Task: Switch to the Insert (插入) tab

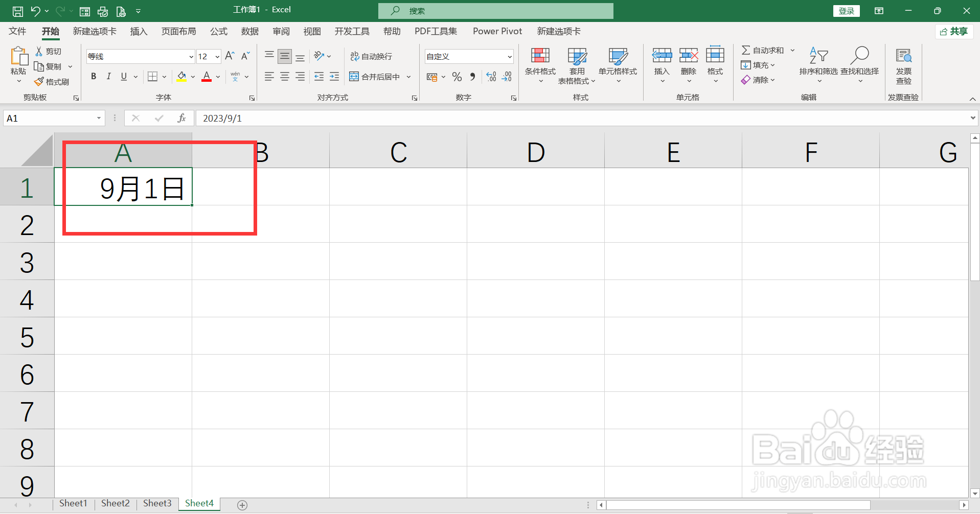Action: pos(139,31)
